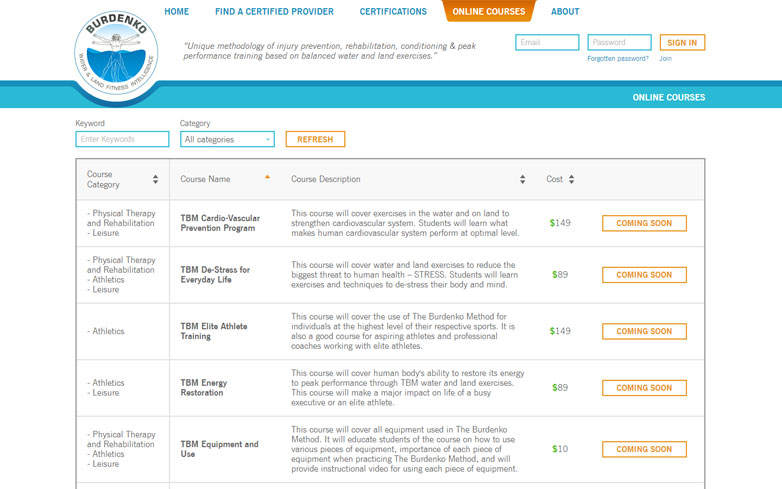Click the Equipment and Use description text
Screen dimensions: 782x489
click(x=404, y=449)
